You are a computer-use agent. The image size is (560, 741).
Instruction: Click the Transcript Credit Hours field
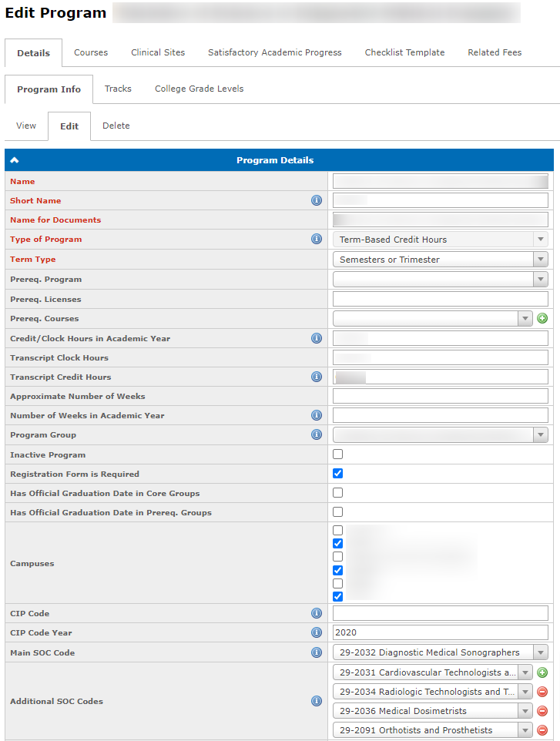[441, 377]
